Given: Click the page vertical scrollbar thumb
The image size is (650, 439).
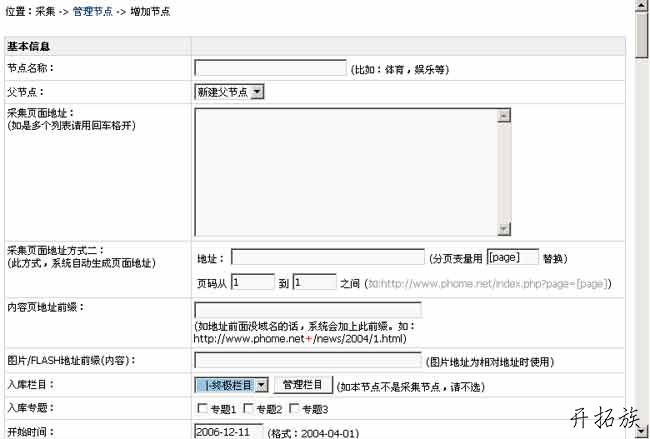Looking at the screenshot, I should point(642,35).
